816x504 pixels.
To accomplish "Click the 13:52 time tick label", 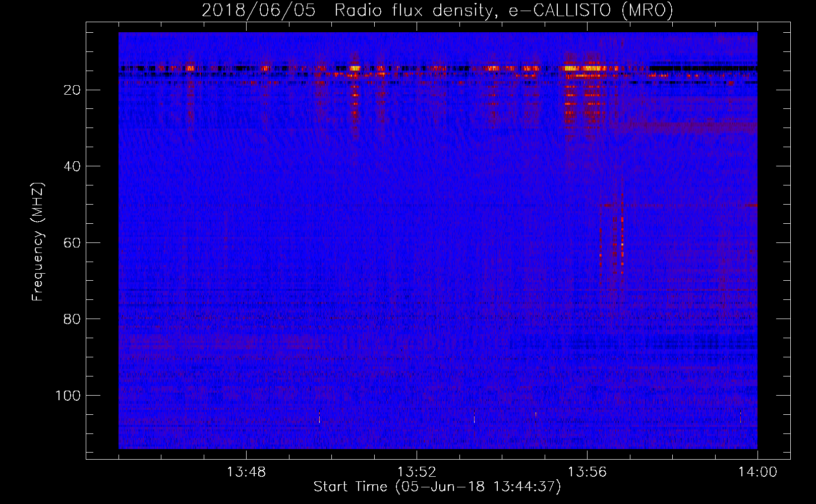I will point(417,472).
